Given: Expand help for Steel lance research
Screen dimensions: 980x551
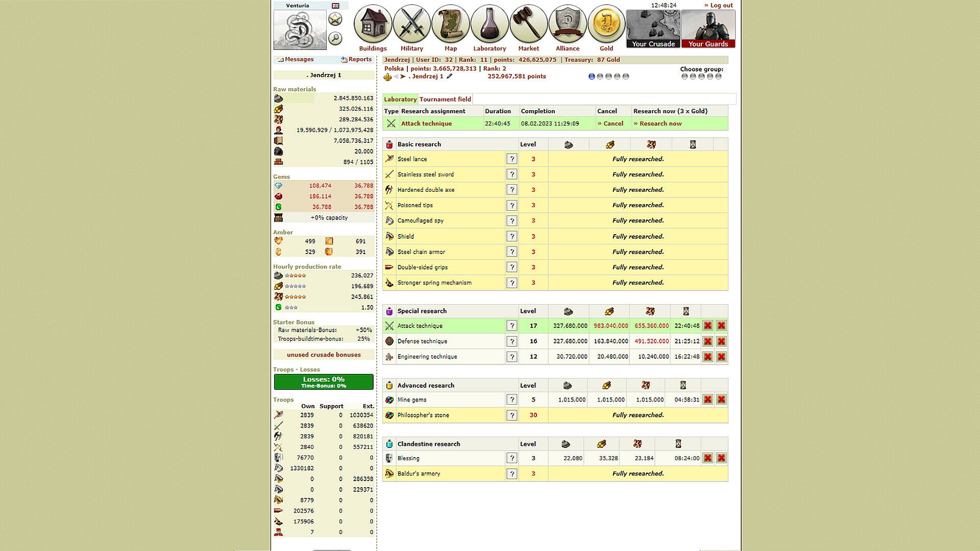Looking at the screenshot, I should coord(511,159).
